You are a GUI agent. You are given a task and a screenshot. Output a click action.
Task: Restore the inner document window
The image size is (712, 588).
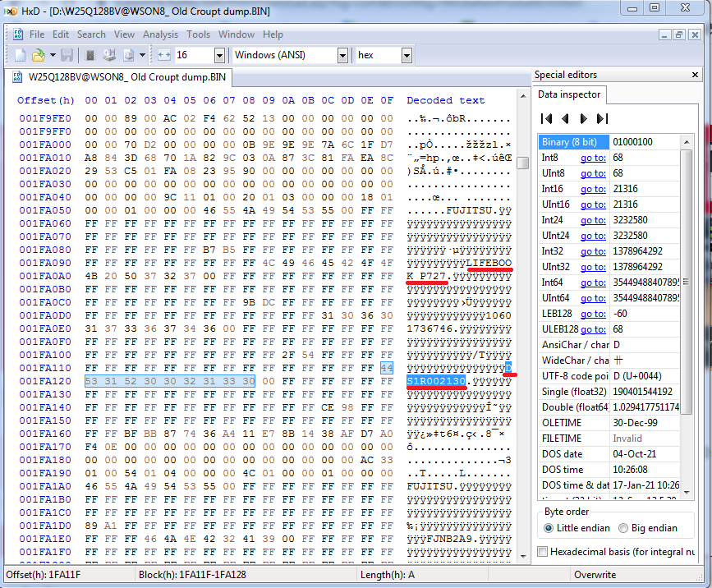click(679, 34)
